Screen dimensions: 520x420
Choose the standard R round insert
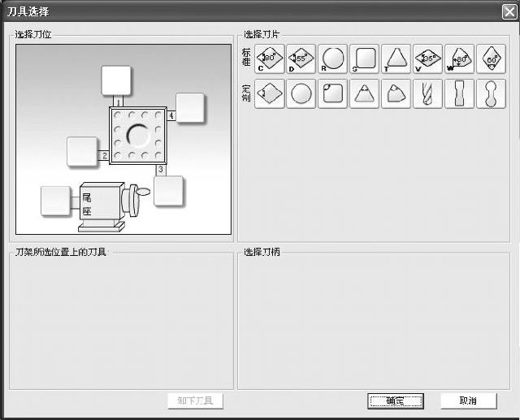click(332, 58)
